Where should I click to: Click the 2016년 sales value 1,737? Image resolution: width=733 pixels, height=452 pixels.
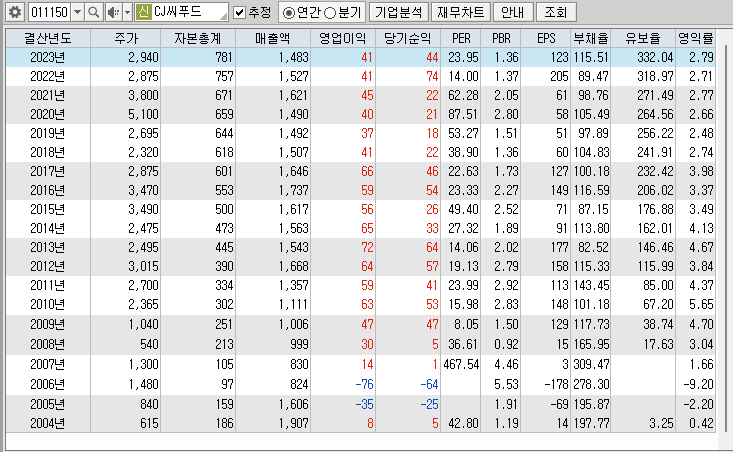(x=294, y=190)
